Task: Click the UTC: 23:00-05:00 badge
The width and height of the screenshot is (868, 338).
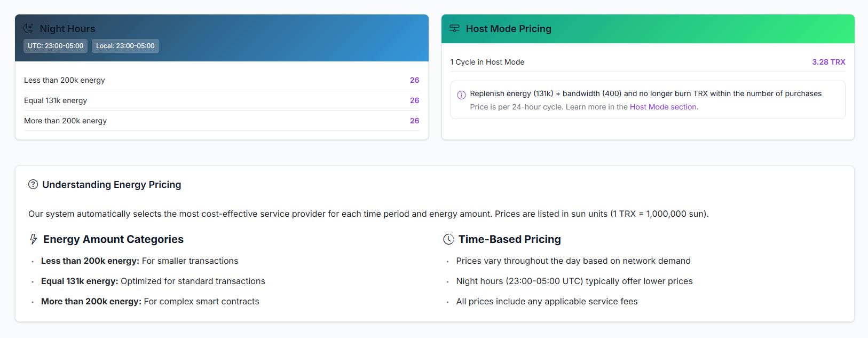Action: coord(56,46)
